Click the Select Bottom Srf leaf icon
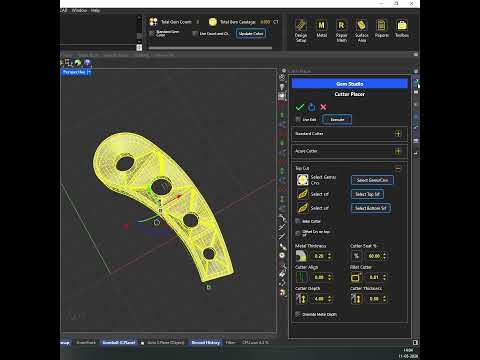The width and height of the screenshot is (480, 360). click(303, 208)
